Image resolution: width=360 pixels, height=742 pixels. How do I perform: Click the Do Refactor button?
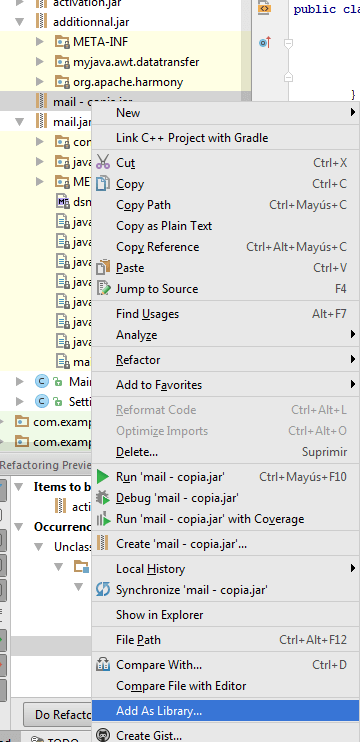pos(58,714)
